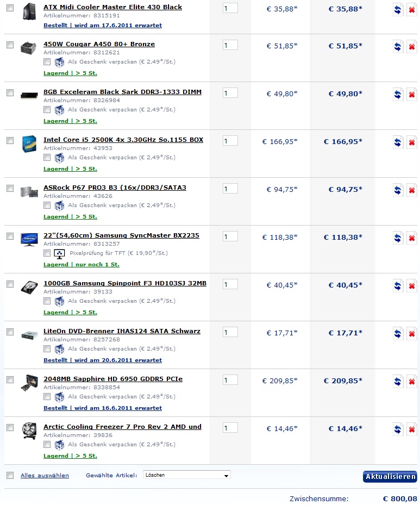Click the Aktualisieren button
Image resolution: width=420 pixels, height=505 pixels.
390,476
